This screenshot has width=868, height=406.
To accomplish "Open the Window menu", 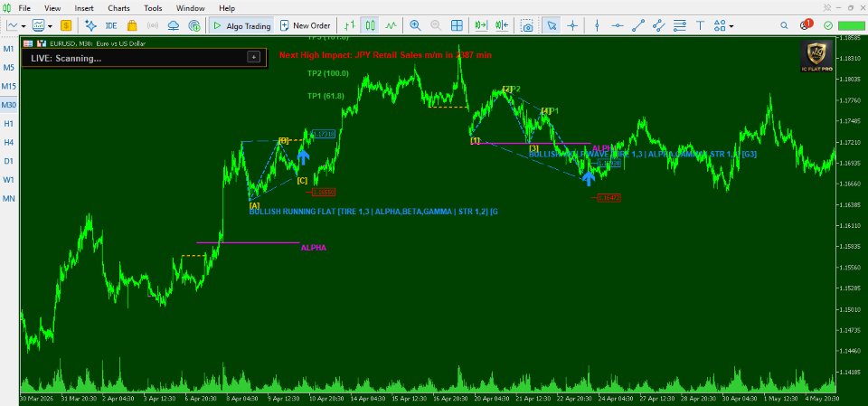I will [x=191, y=8].
